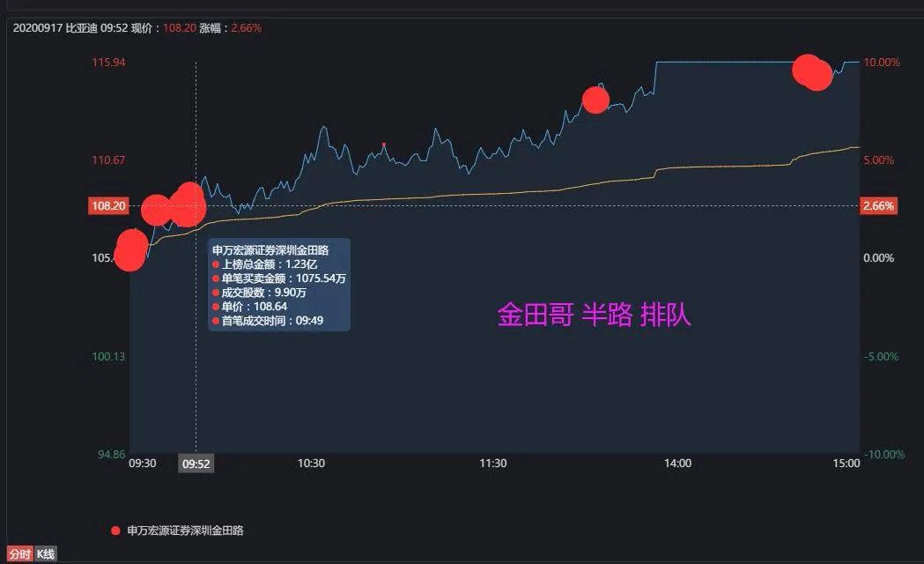924x564 pixels.
Task: Click the 14:00 label on the time axis
Action: [677, 464]
